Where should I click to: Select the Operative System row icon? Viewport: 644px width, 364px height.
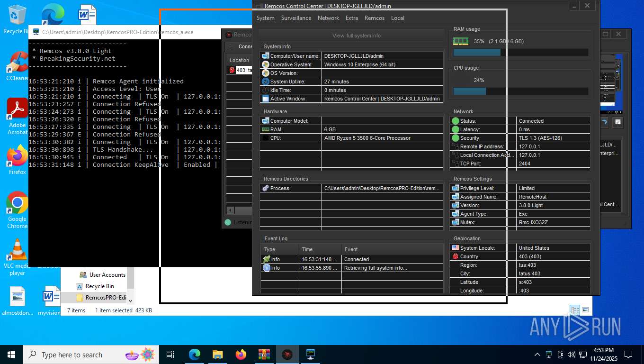266,64
